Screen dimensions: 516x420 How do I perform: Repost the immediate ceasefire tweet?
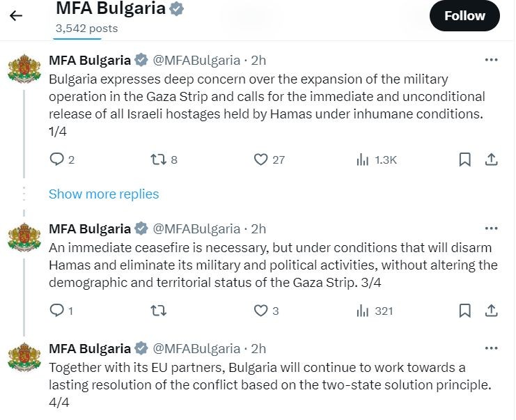pyautogui.click(x=158, y=311)
